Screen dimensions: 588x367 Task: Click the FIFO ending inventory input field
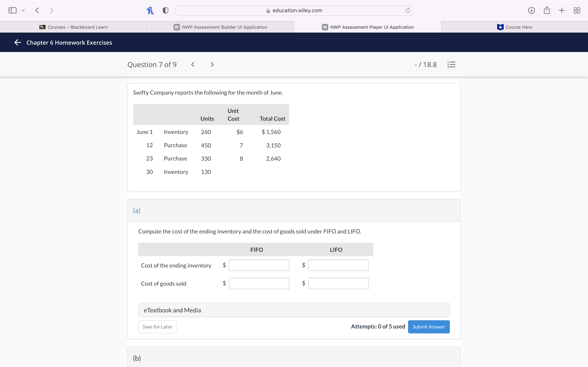coord(259,265)
